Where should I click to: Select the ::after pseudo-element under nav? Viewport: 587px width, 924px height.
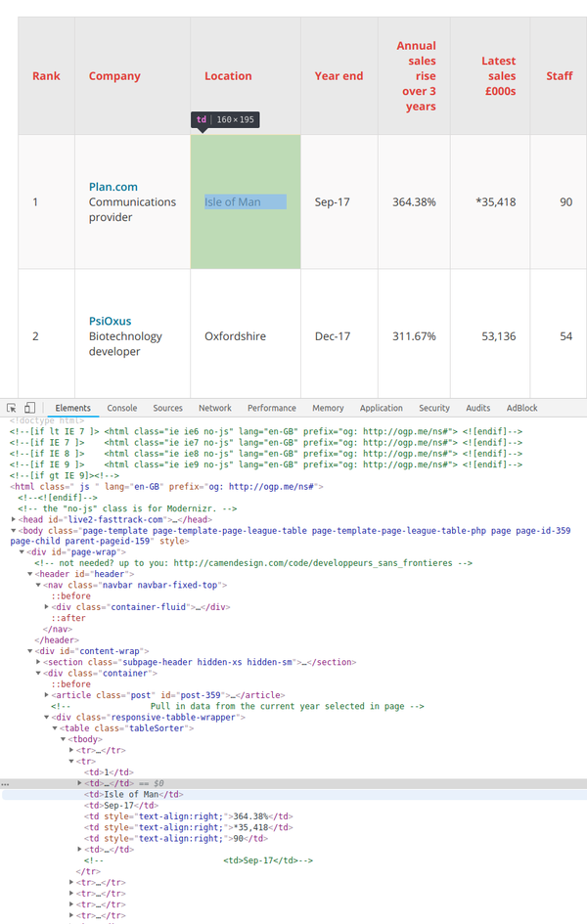point(68,618)
